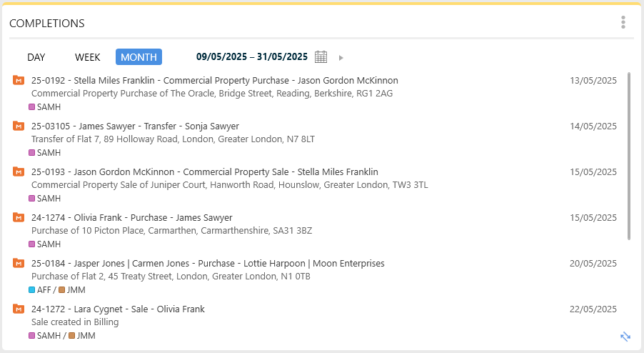Click the vertical scrollbar of the completions list

pos(629,156)
